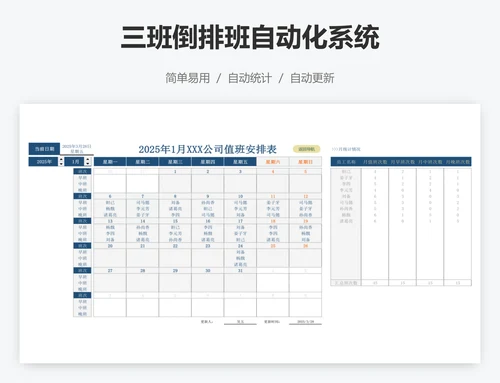
Task: Click the yellow 返回导航 button
Action: click(306, 149)
